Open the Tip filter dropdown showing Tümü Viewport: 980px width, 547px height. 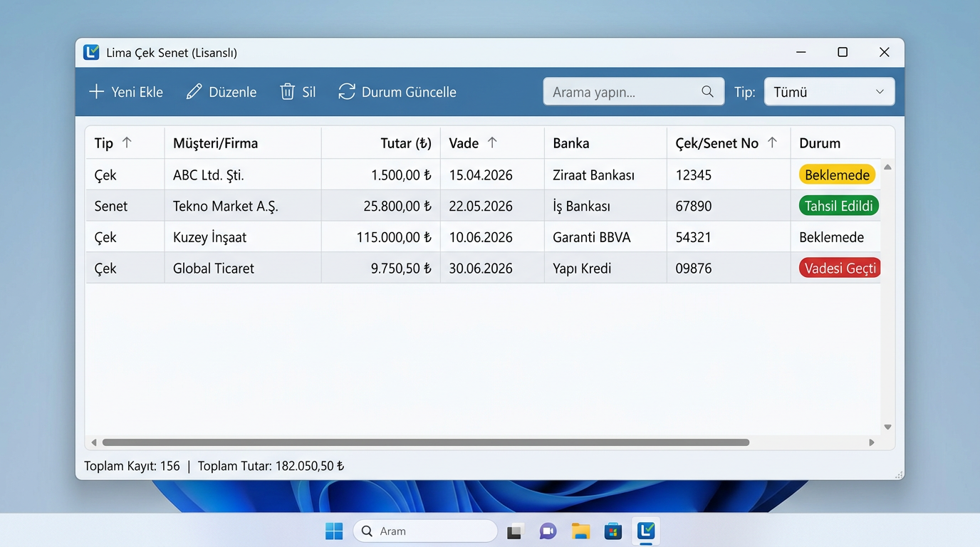coord(829,92)
